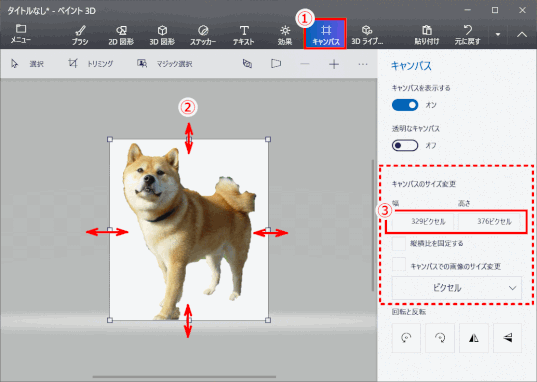Expand the toolbar overflow arrow
Image resolution: width=537 pixels, height=382 pixels.
pos(498,34)
